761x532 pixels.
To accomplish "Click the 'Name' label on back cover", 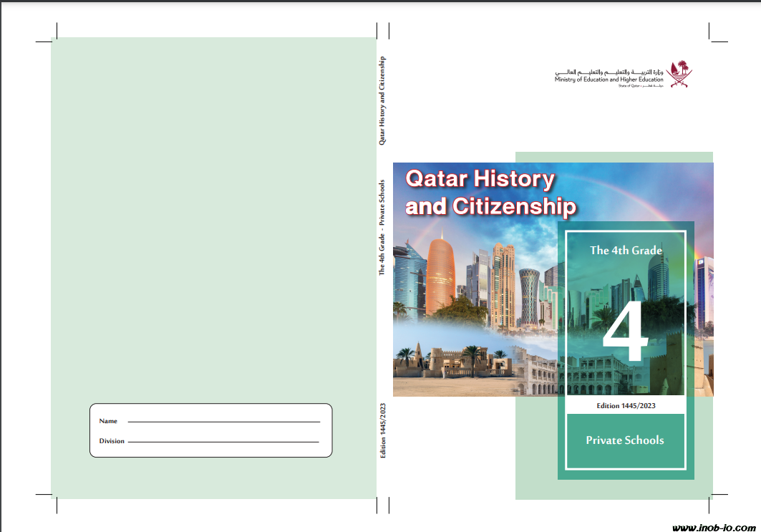I will click(108, 421).
